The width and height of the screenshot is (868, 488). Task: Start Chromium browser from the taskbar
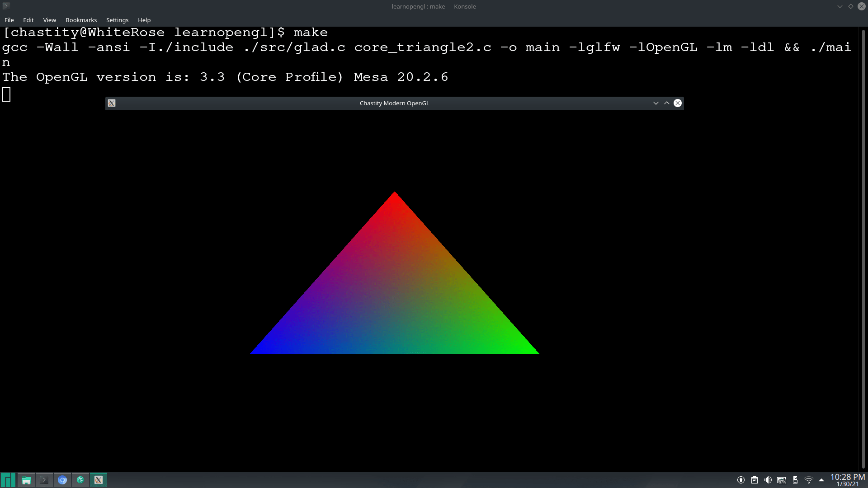pos(62,480)
